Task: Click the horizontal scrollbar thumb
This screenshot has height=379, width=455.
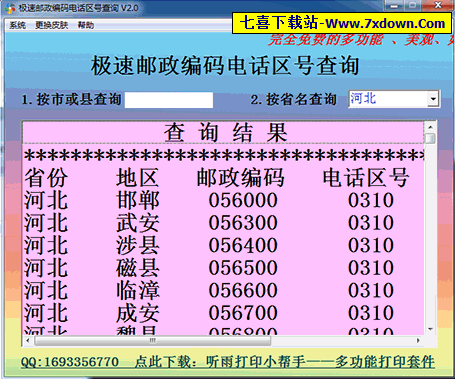Action: click(153, 340)
